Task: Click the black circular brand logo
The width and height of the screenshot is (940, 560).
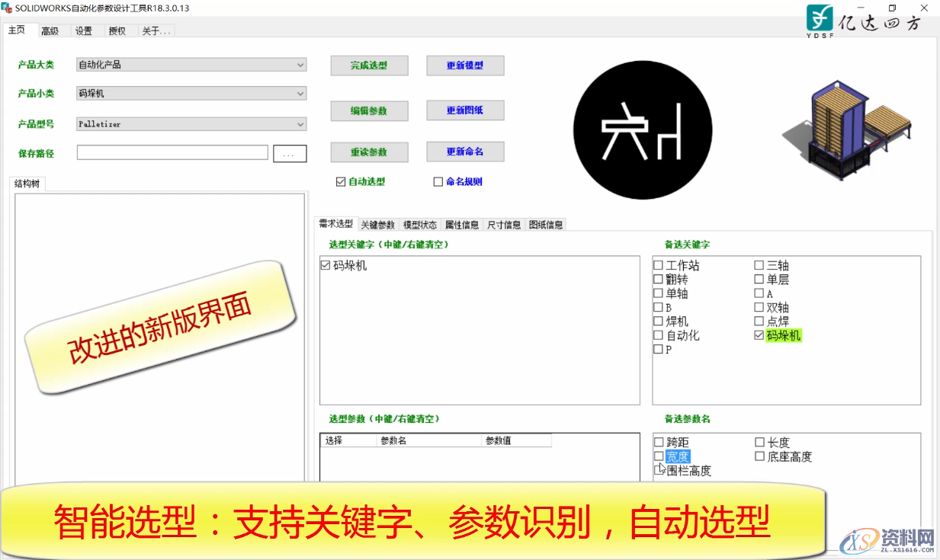Action: [643, 130]
